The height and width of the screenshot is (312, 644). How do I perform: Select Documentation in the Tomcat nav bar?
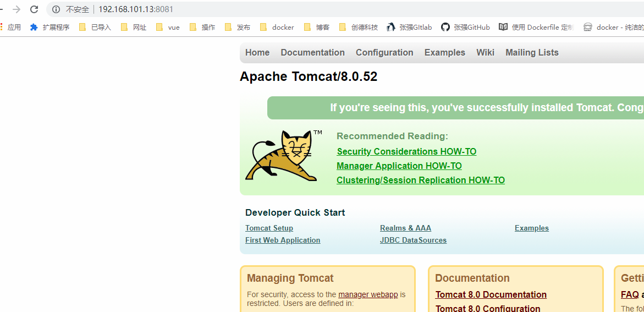pyautogui.click(x=312, y=53)
